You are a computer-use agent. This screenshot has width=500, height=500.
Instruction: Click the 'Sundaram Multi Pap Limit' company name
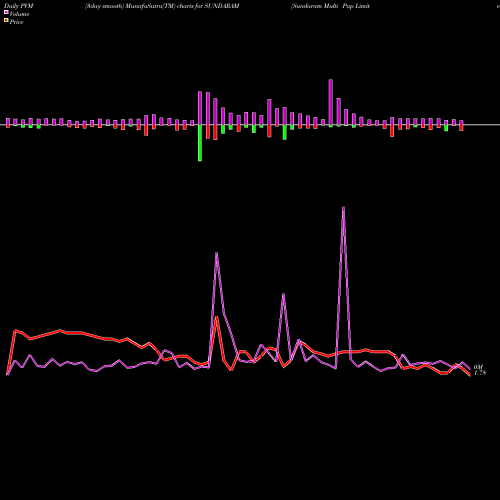pos(331,6)
